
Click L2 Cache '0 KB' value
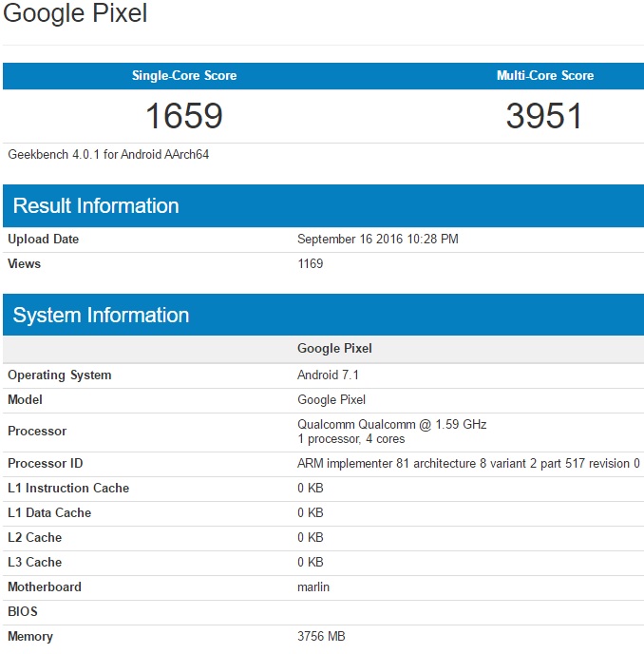[311, 537]
